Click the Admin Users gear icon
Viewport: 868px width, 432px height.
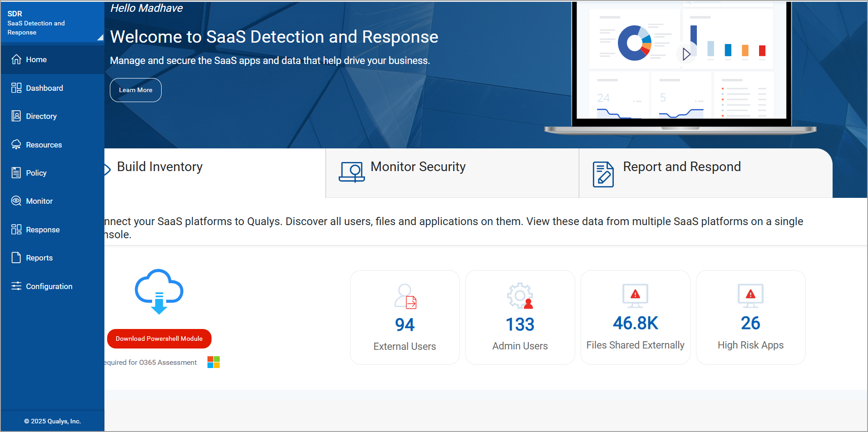(x=520, y=296)
